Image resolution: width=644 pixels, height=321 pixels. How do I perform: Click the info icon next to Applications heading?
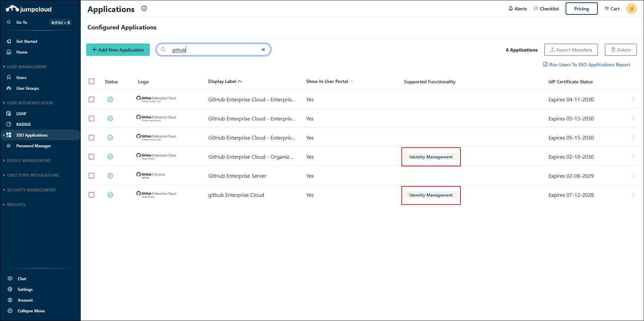point(144,8)
